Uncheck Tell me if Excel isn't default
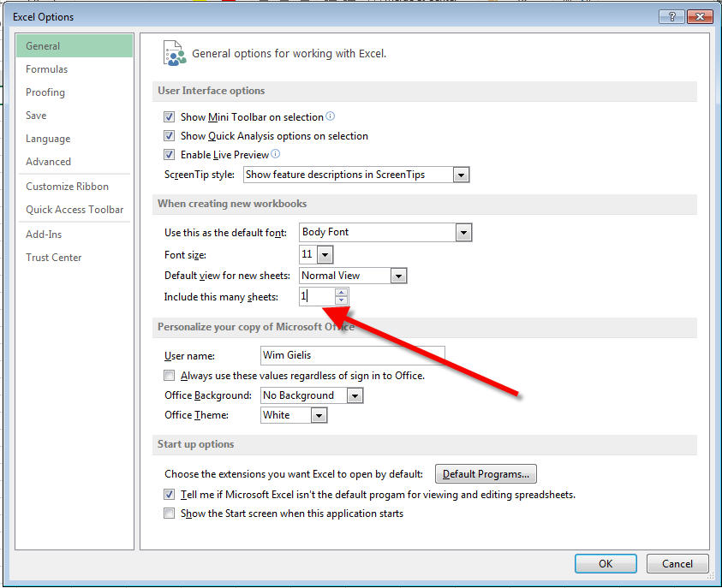Viewport: 722px width, 588px height. tap(169, 495)
